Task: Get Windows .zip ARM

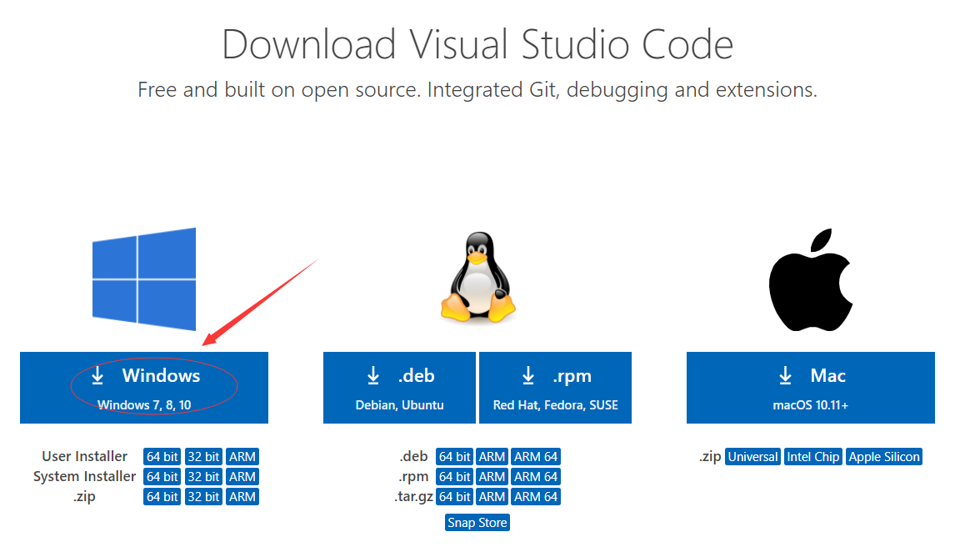Action: (242, 497)
